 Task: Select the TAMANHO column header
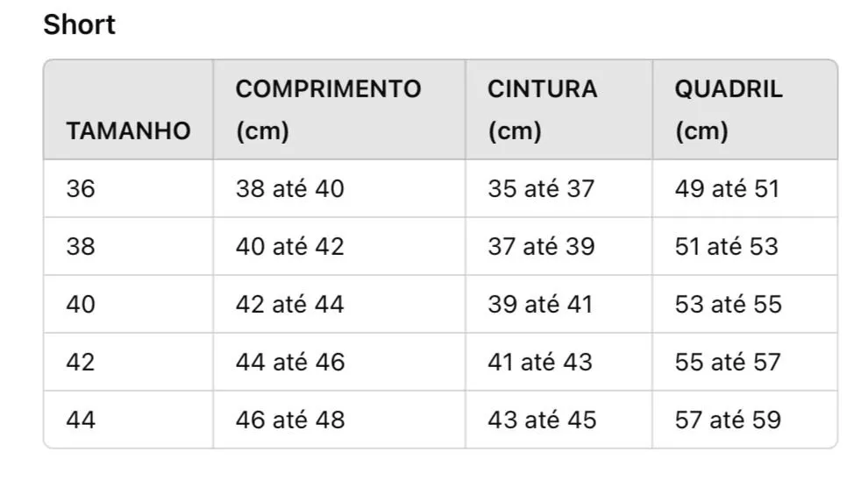tap(128, 109)
